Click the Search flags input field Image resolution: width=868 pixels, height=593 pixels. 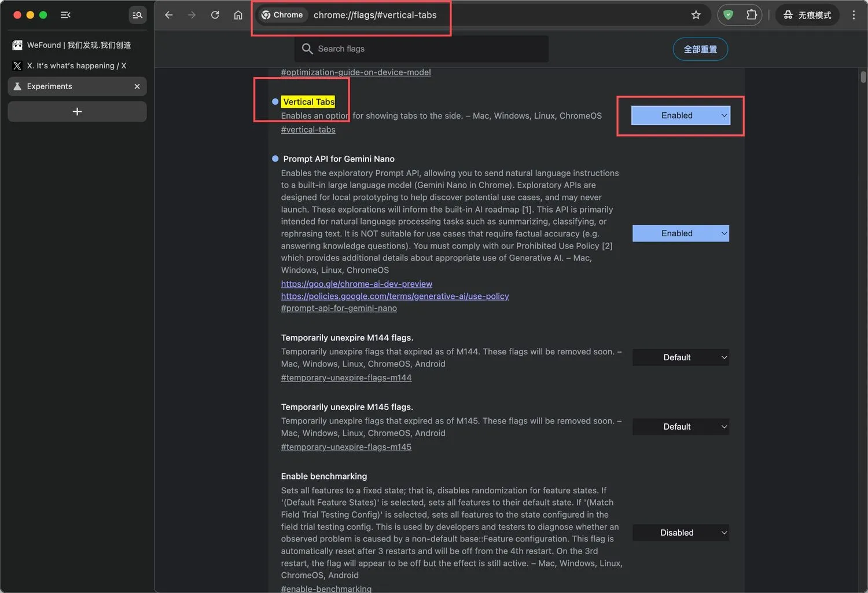click(421, 49)
